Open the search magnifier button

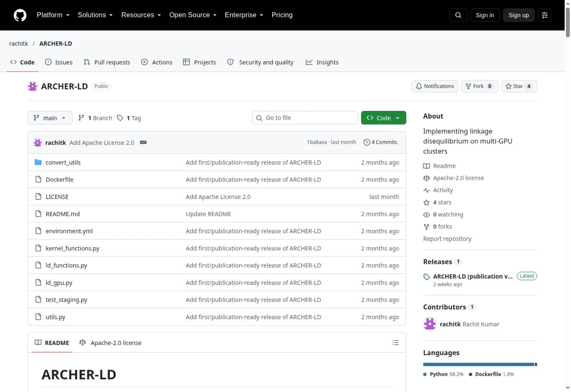(x=458, y=15)
